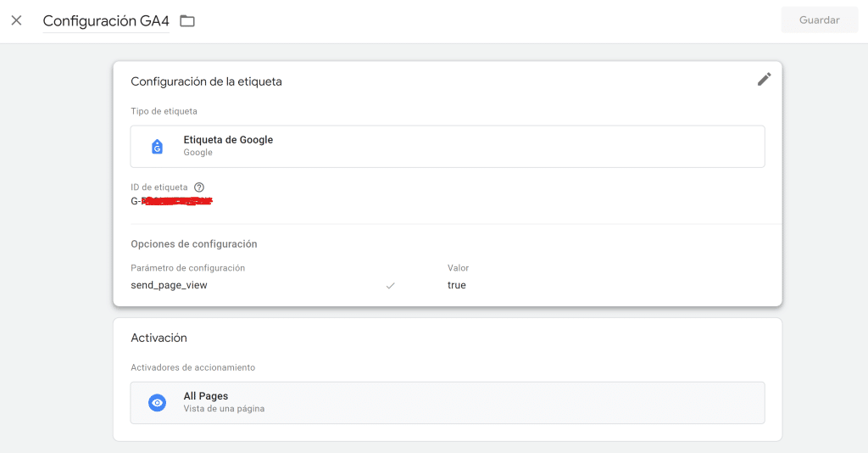This screenshot has width=868, height=453.
Task: Click the true value of send_page_view
Action: click(457, 285)
